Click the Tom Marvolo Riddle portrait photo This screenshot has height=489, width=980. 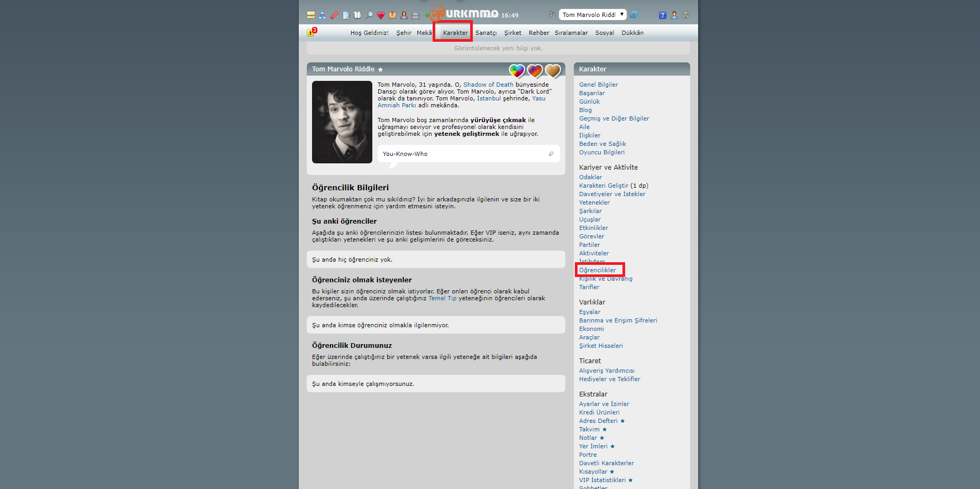tap(342, 122)
